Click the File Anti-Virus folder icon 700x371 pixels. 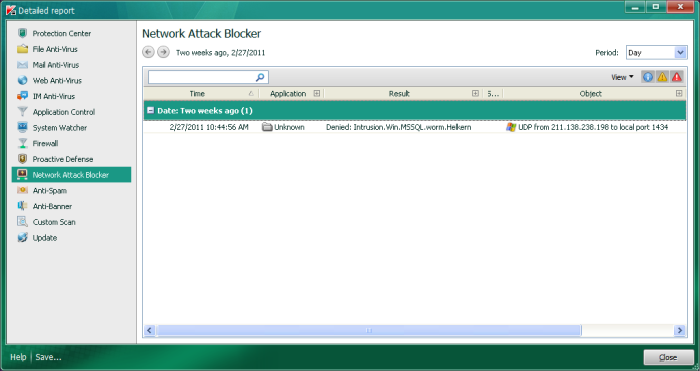pos(22,49)
